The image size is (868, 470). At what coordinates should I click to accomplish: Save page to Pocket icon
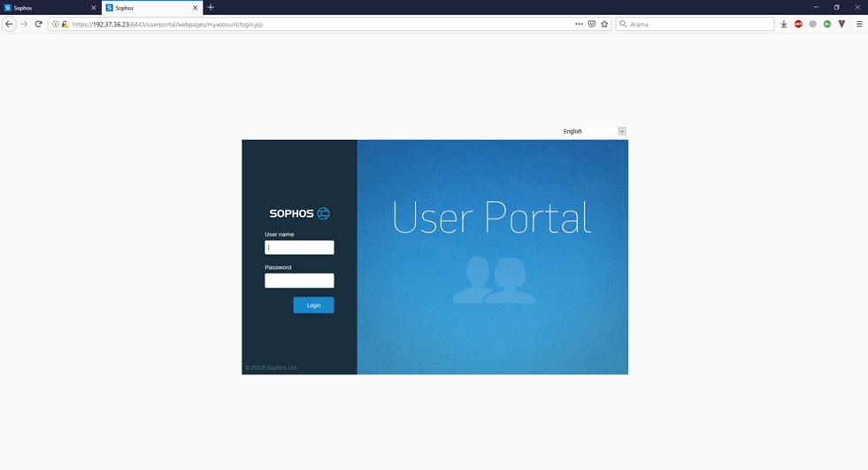point(592,24)
